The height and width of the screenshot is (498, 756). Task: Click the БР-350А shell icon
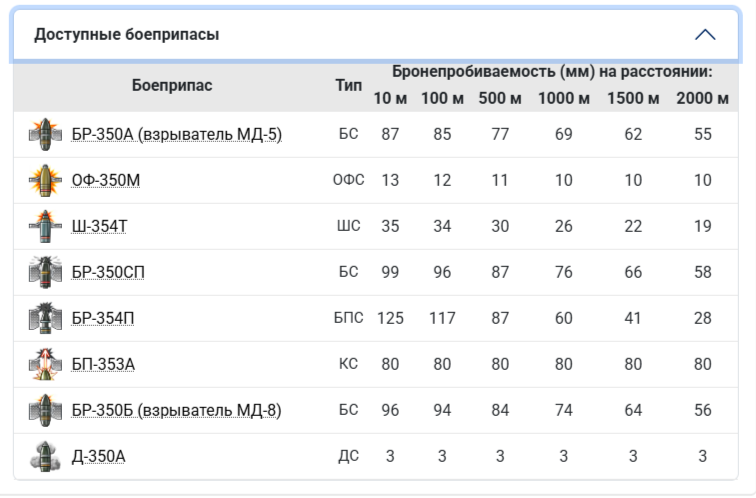coord(45,134)
